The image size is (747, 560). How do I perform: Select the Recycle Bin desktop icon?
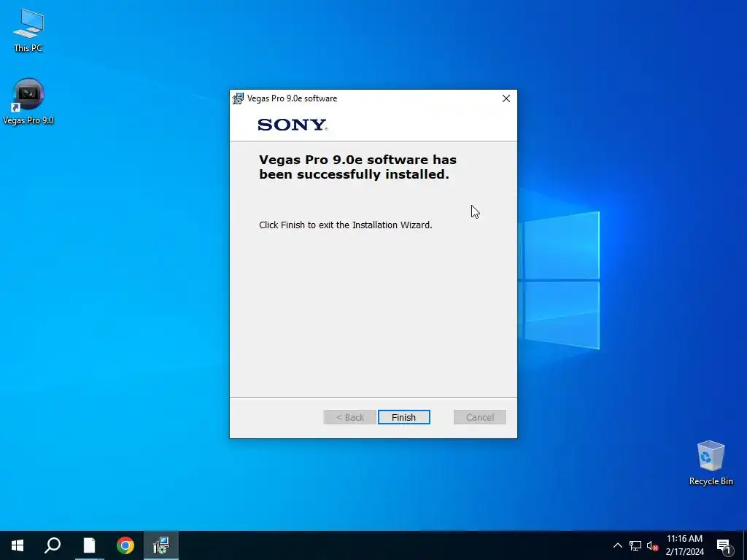711,463
